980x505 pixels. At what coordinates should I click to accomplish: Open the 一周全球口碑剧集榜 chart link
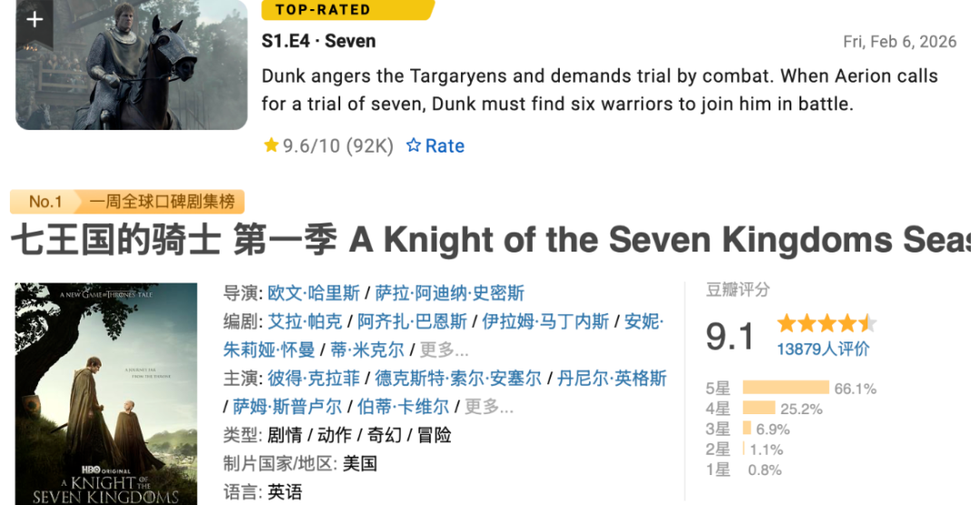coord(162,202)
